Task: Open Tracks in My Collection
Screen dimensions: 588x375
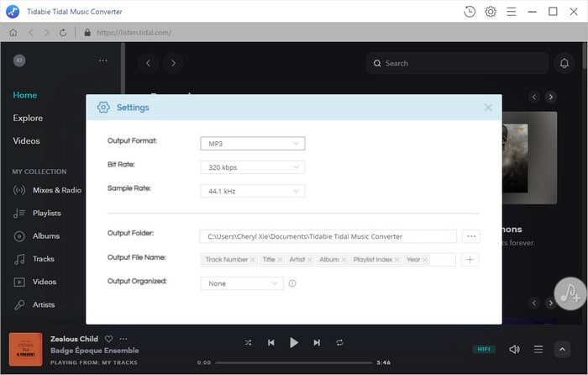Action: (x=34, y=259)
